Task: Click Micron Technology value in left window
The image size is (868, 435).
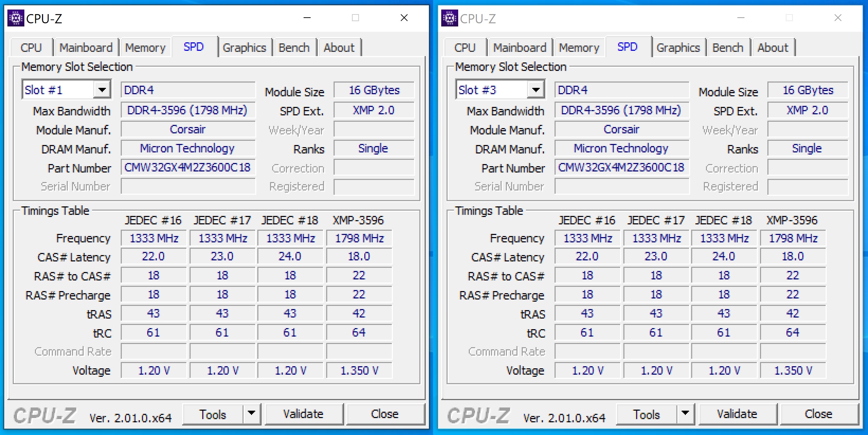Action: click(188, 148)
